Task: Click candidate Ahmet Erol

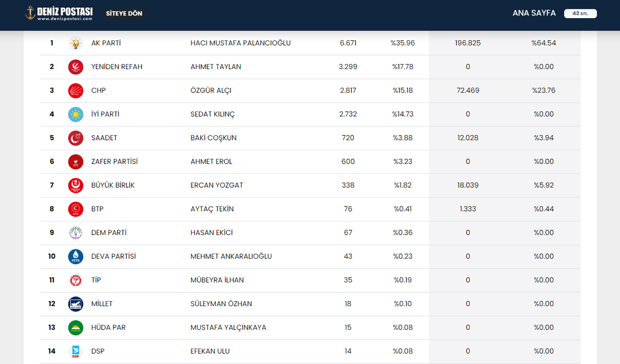Action: click(212, 162)
